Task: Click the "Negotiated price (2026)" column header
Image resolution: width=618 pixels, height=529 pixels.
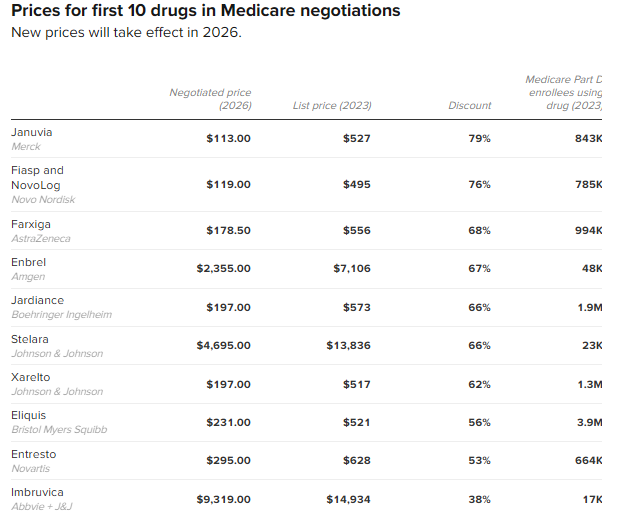Action: (x=210, y=98)
